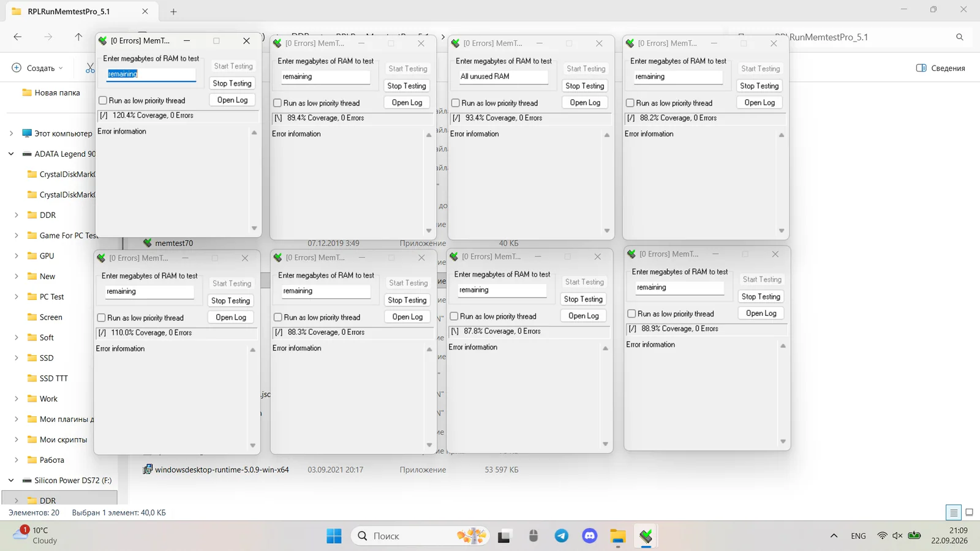The width and height of the screenshot is (980, 551).
Task: Click the Windows Start button
Action: [334, 536]
